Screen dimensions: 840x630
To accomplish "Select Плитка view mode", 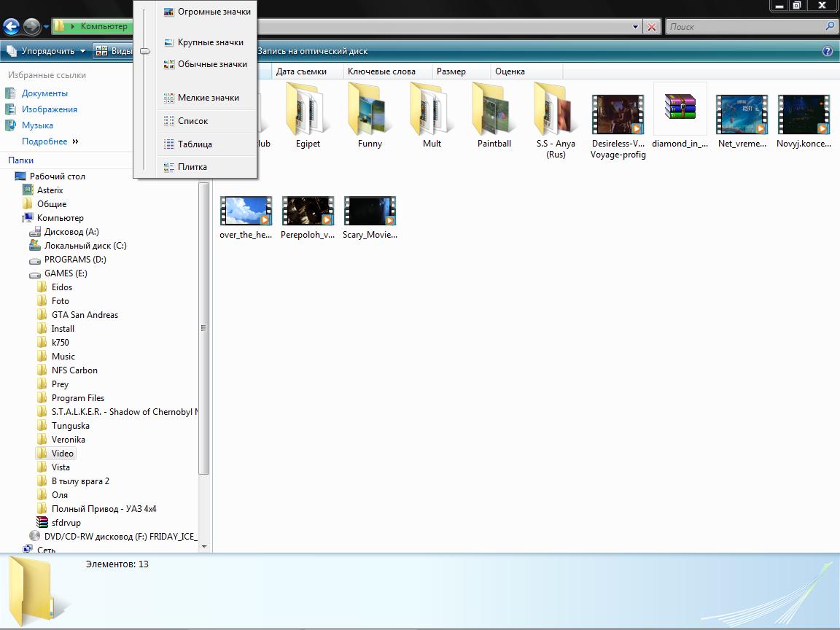I will point(192,167).
